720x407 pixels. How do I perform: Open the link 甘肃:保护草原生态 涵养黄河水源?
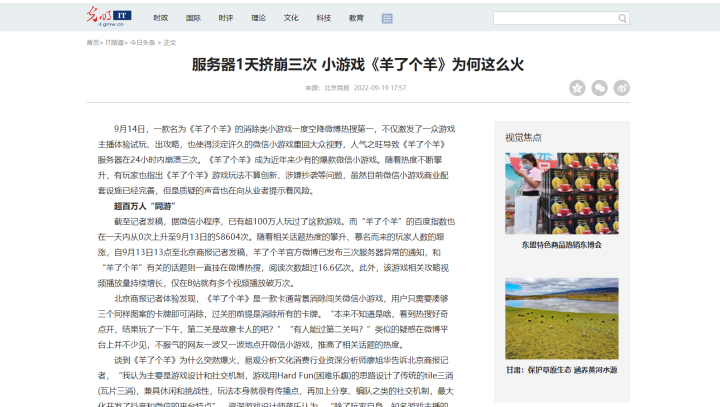[x=562, y=370]
